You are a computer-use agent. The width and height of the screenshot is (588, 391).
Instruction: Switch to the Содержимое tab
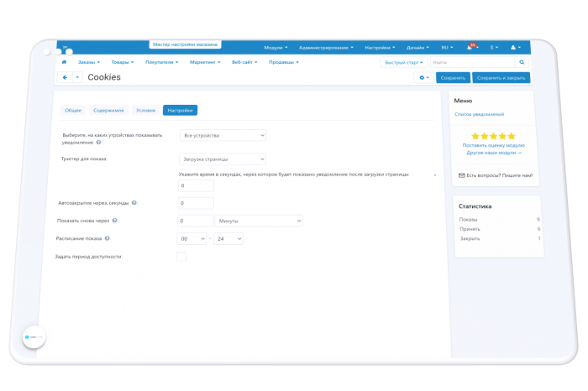click(x=108, y=110)
